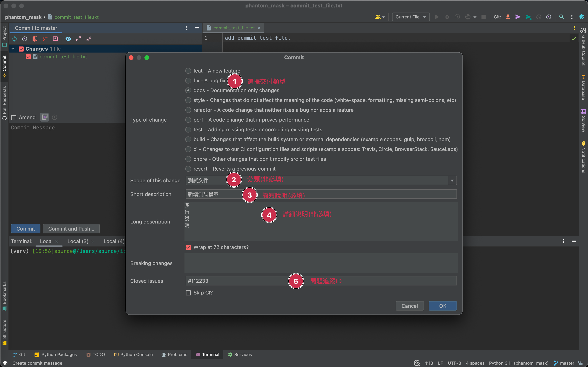The height and width of the screenshot is (367, 588).
Task: Enable the 'Skip CI?' checkbox
Action: coord(188,293)
